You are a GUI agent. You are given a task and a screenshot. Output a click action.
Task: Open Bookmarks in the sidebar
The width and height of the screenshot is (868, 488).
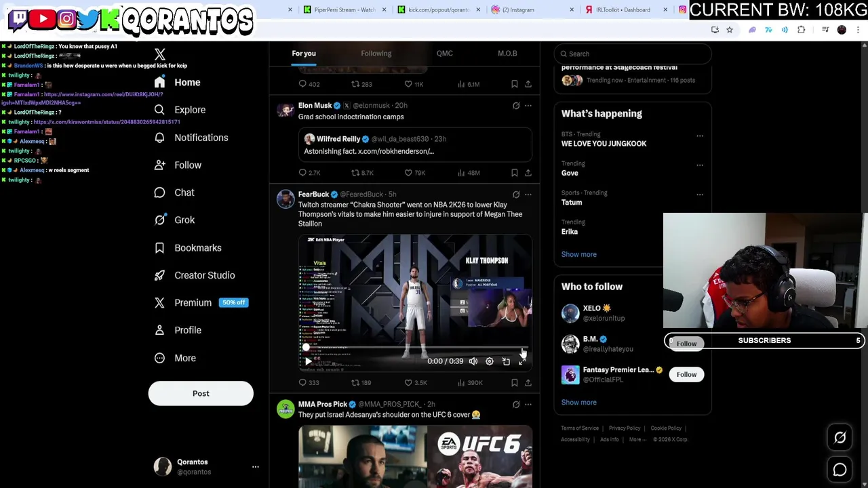point(188,247)
